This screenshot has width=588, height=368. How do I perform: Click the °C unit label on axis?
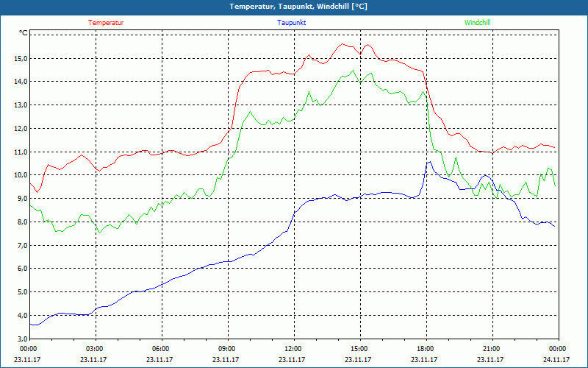point(24,33)
